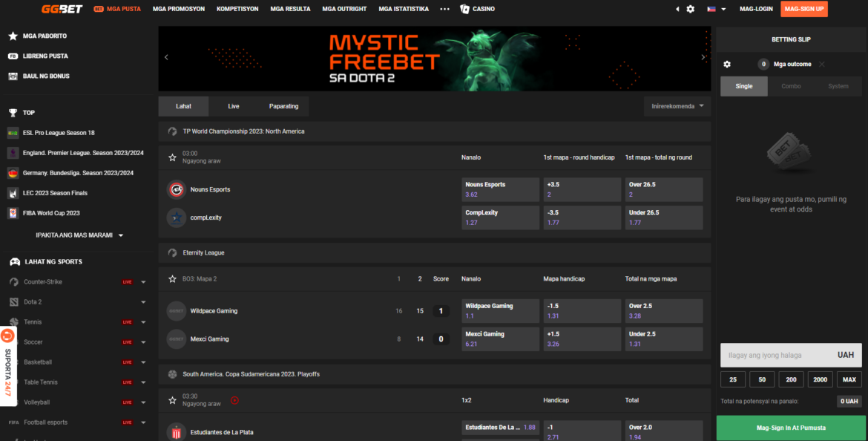Click the Germany Bundesliga flag icon
The height and width of the screenshot is (441, 868).
click(x=13, y=173)
